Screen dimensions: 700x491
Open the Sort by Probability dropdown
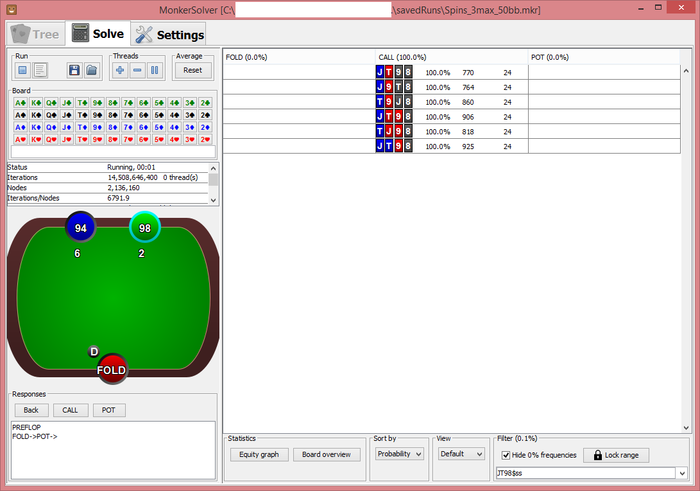point(399,454)
